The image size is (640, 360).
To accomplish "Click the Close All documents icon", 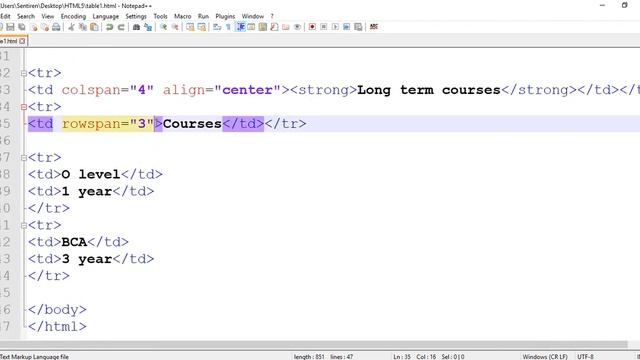I will click(x=44, y=27).
